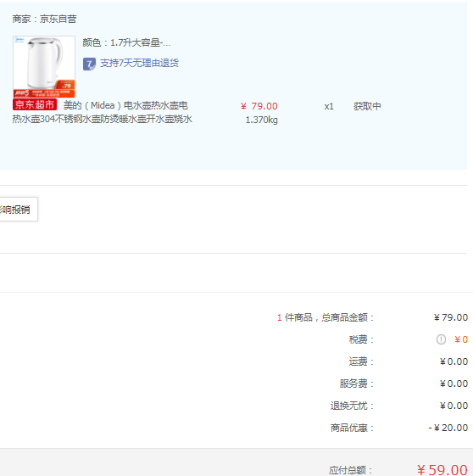
Task: Click the 运费 ¥0.00 value
Action: point(454,361)
